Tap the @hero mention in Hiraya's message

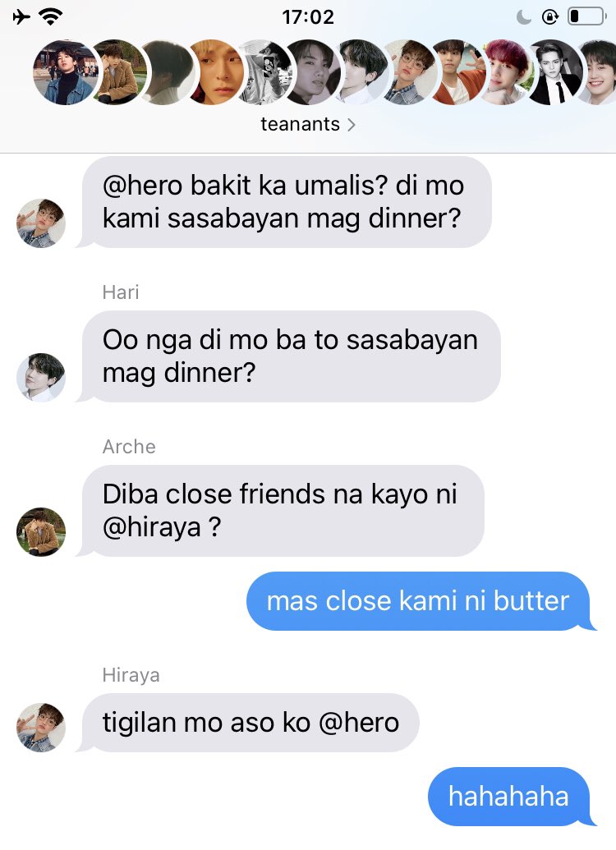tap(359, 723)
